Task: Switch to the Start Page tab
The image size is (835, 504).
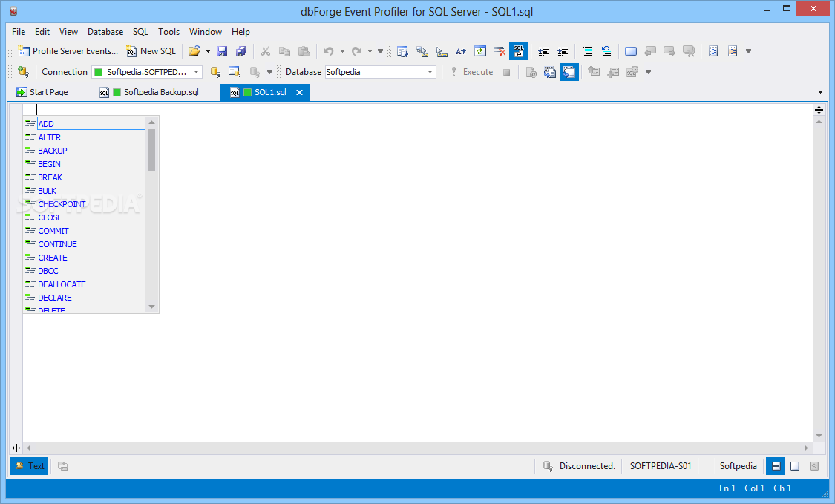Action: point(42,92)
